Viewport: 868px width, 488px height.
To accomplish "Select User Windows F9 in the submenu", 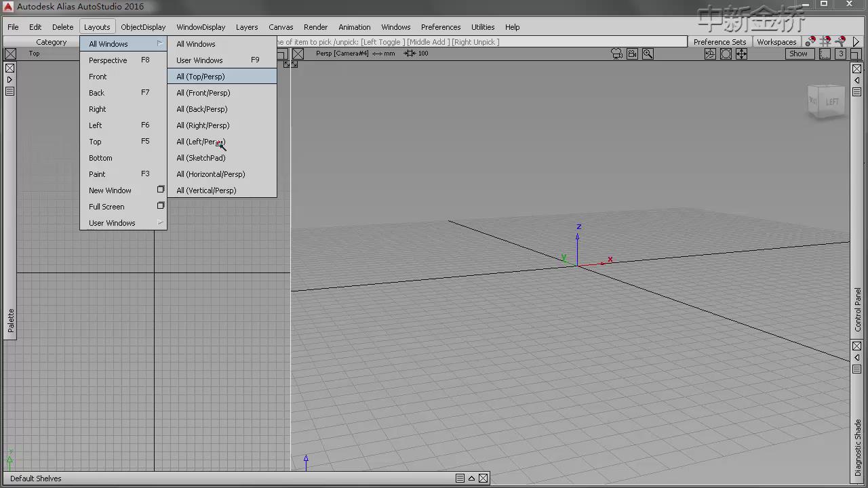I will click(222, 60).
